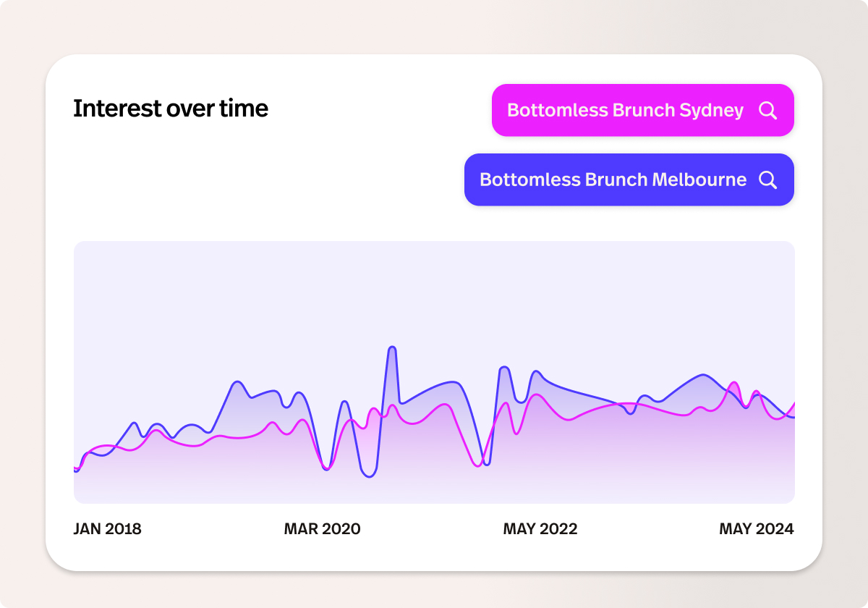Click the magnifier icon in the Sydney pill
The width and height of the screenshot is (868, 608).
(x=767, y=110)
